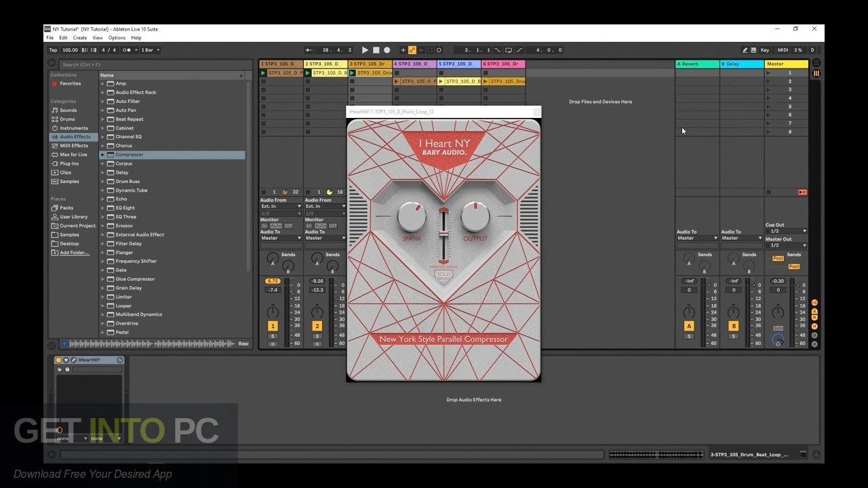Screen dimensions: 868x488
Task: Open the Help menu
Action: [x=136, y=38]
